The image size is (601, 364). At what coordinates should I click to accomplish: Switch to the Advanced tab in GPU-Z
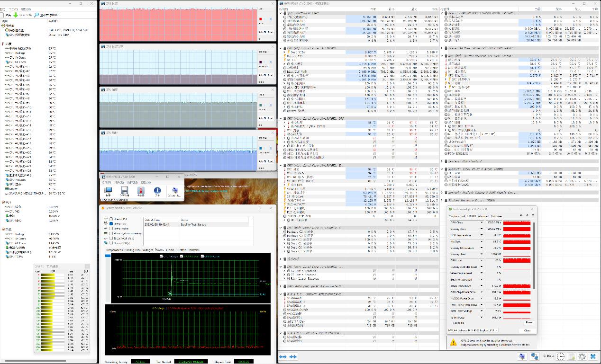[483, 216]
